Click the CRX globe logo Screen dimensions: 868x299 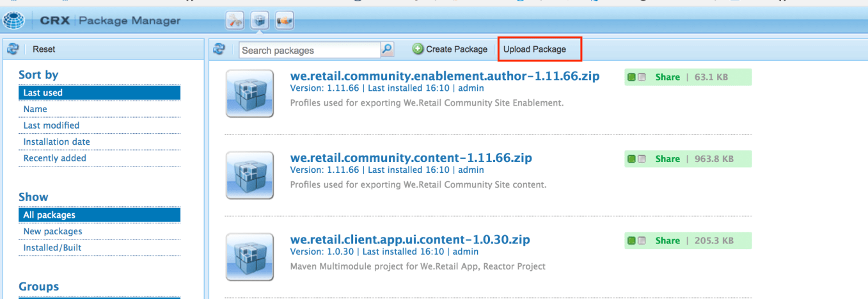14,20
